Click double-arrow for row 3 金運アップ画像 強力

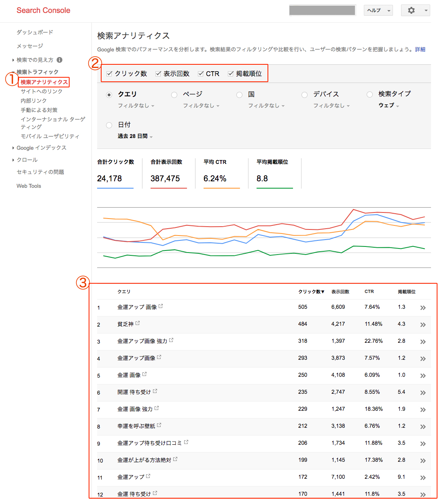[x=423, y=342]
